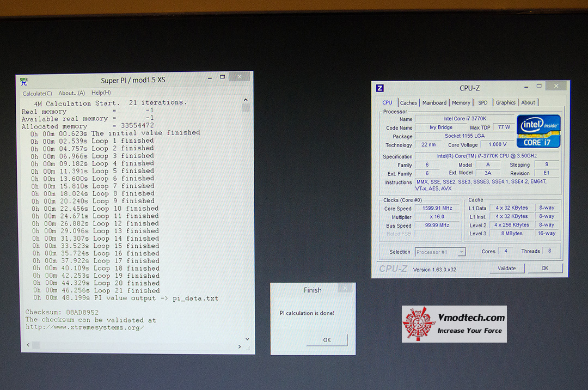Click the L1 Data value 4 x 32 KBytes
588x390 pixels.
pyautogui.click(x=512, y=208)
